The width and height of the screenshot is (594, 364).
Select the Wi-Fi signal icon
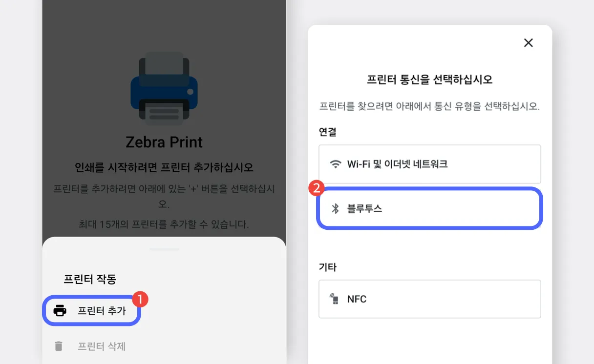(335, 164)
